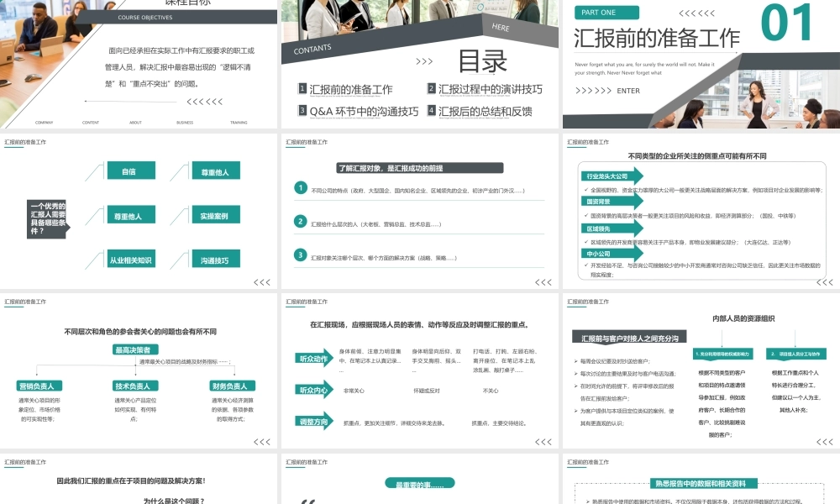The image size is (840, 504).
Task: Click the COMPANY footer label
Action: [44, 123]
